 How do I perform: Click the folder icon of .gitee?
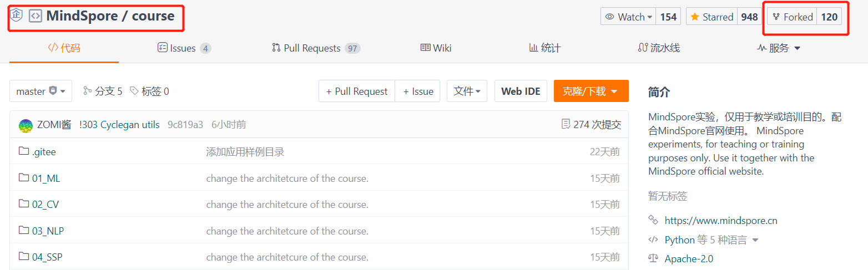23,151
